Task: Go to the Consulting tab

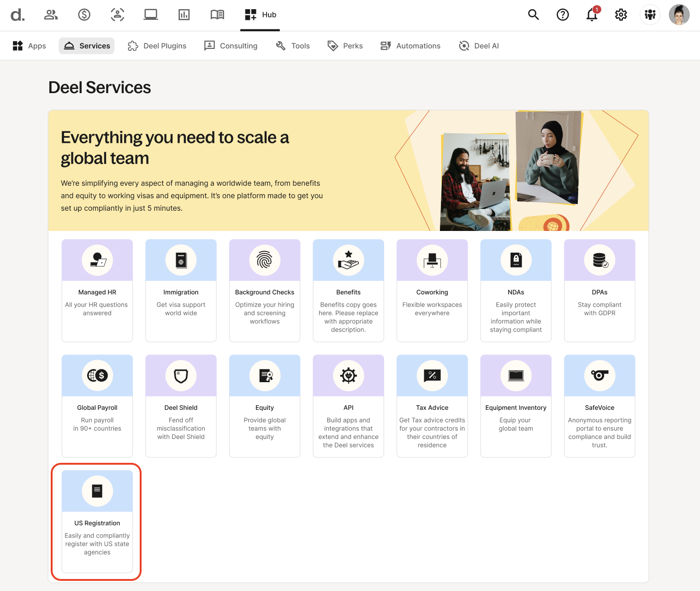Action: click(x=231, y=46)
